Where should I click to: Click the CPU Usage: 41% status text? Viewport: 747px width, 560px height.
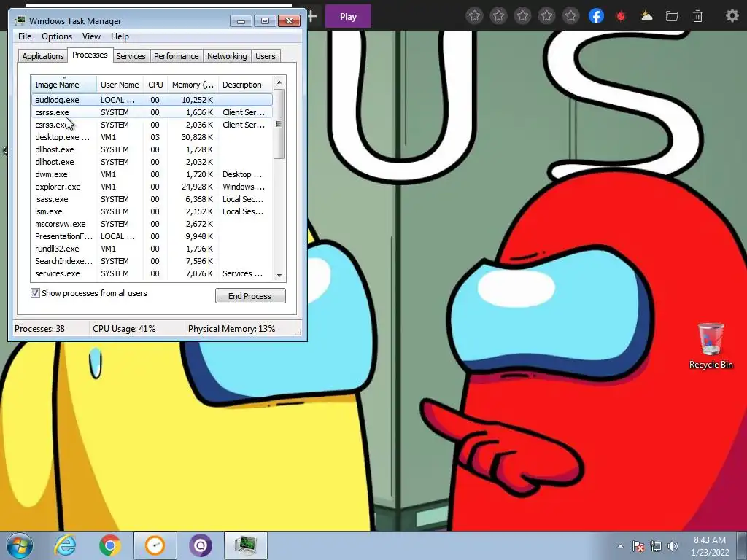coord(124,329)
